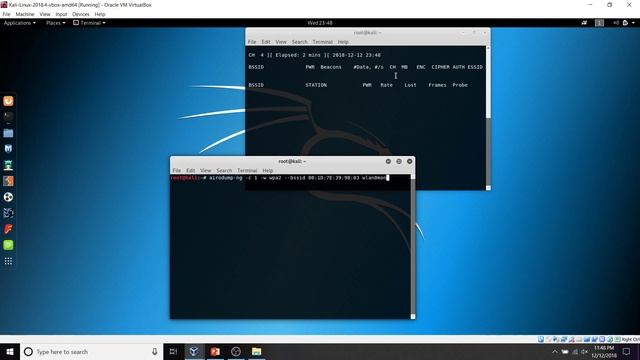Open Kali system status menu
This screenshot has height=360, width=640.
[625, 23]
